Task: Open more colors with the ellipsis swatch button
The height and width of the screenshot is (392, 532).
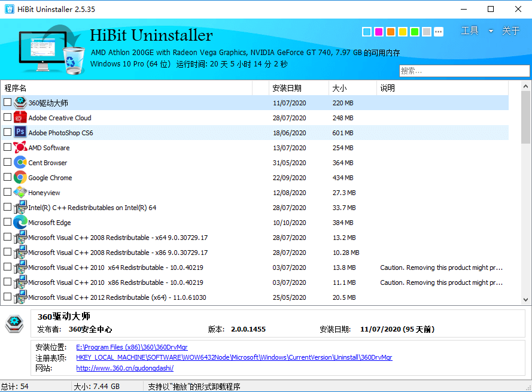Action: 439,32
